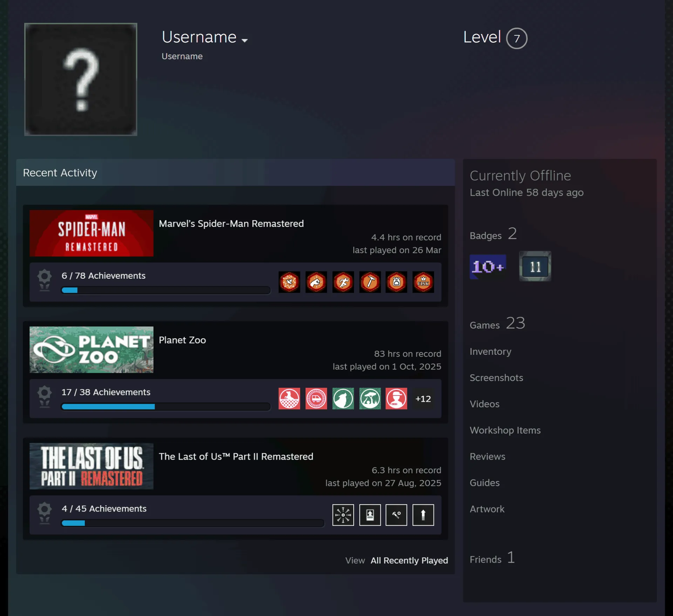Click the Last of Us burst-pattern achievement icon
This screenshot has width=673, height=616.
click(343, 515)
